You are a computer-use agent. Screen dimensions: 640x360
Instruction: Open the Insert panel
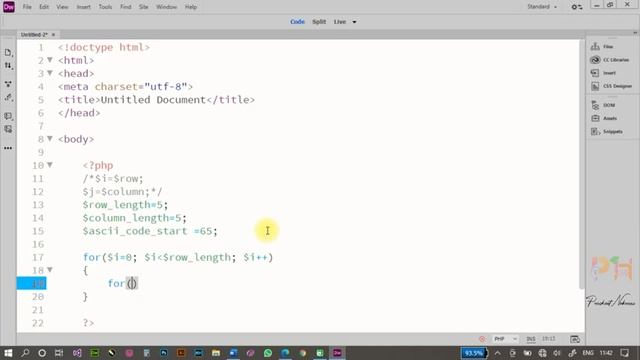603,73
